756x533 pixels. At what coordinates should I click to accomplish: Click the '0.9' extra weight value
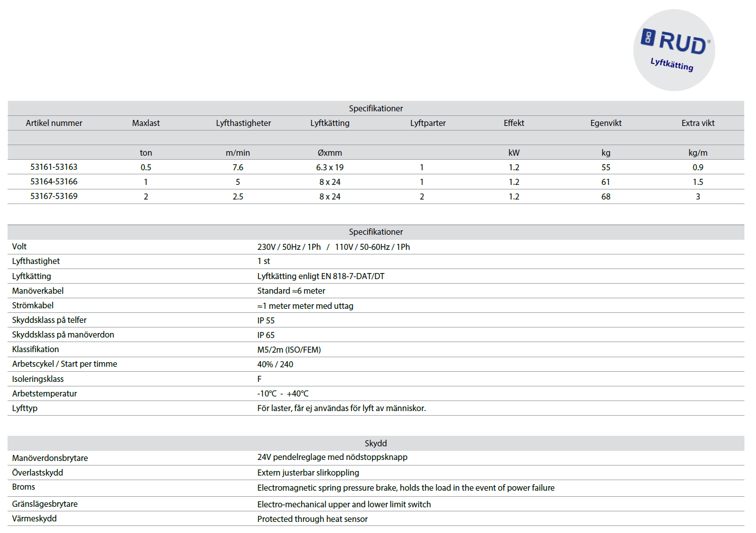click(698, 167)
